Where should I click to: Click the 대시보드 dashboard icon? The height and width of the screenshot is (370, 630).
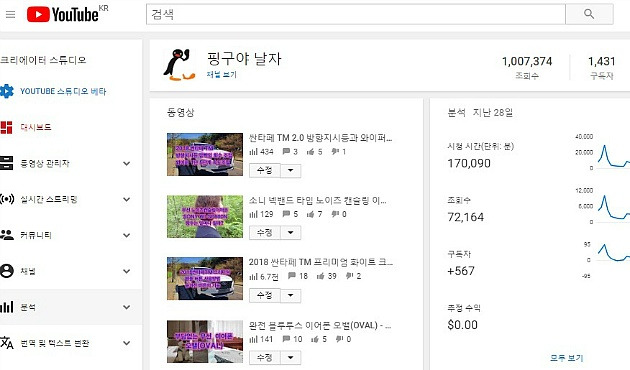pos(6,127)
